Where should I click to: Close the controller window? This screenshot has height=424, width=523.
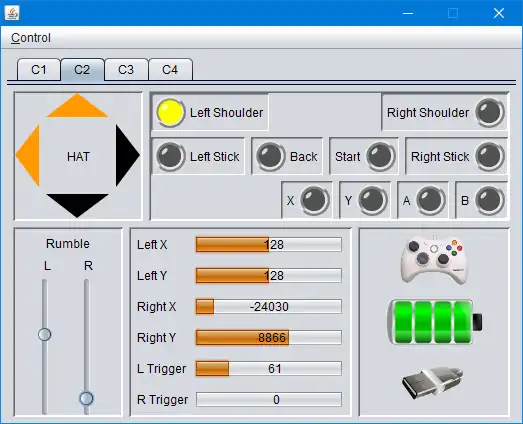[499, 13]
